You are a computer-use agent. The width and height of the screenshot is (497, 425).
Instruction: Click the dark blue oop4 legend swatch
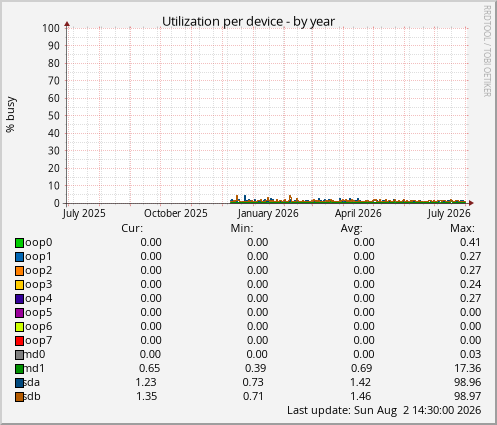19,299
